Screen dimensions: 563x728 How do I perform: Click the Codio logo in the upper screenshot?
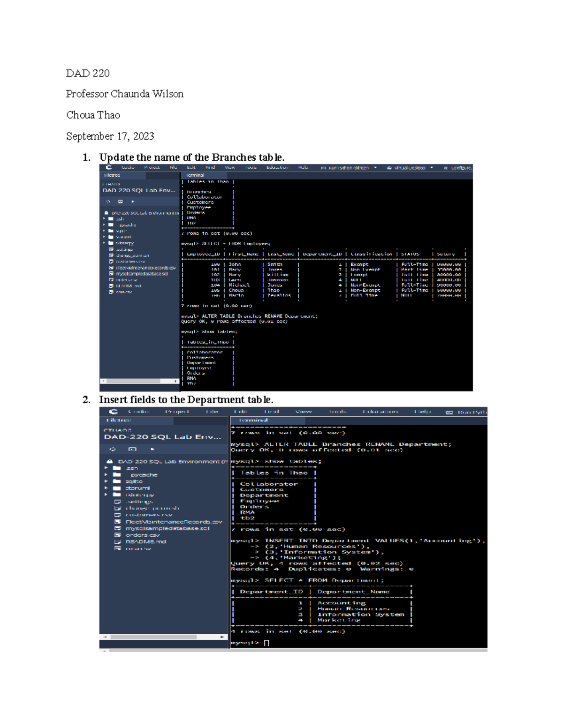[x=109, y=167]
